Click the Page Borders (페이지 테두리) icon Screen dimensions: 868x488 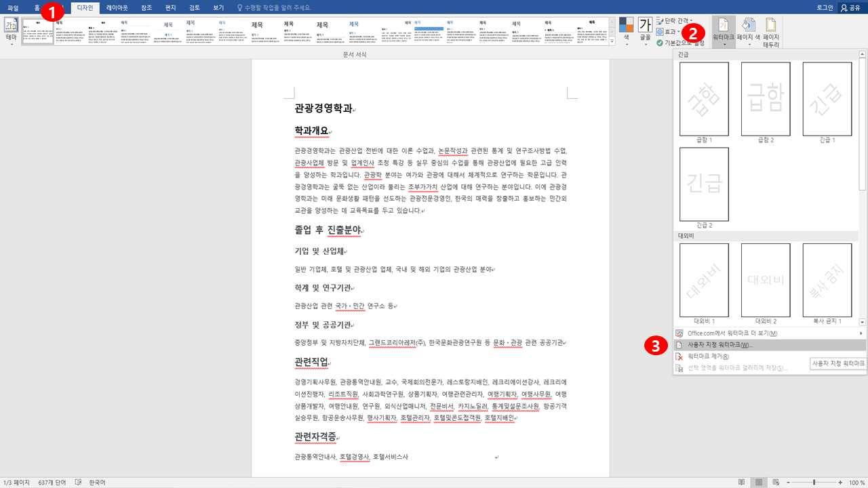click(x=772, y=27)
